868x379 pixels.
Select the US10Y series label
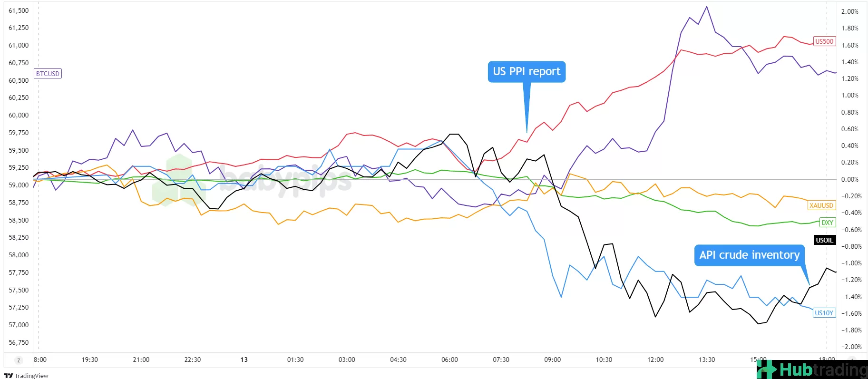(824, 313)
